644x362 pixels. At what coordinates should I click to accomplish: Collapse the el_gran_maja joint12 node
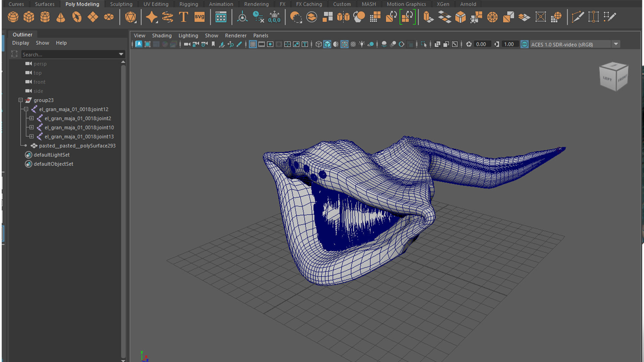point(26,109)
